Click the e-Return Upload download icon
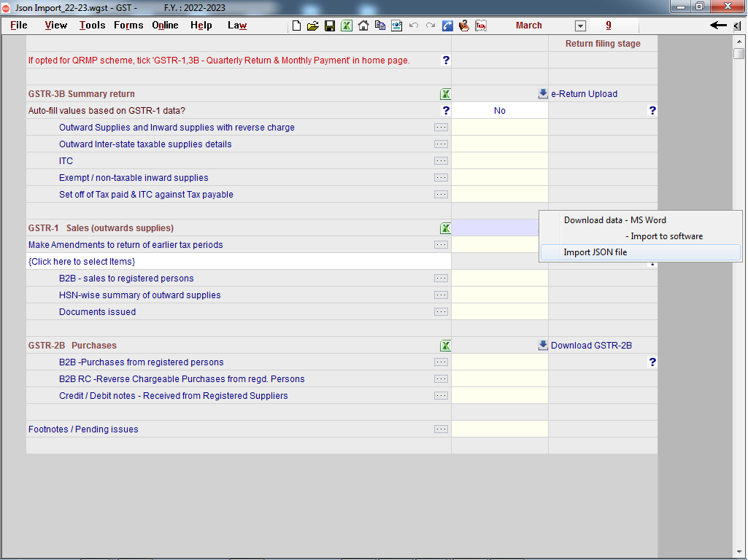Viewport: 748px width, 560px height. [x=542, y=94]
